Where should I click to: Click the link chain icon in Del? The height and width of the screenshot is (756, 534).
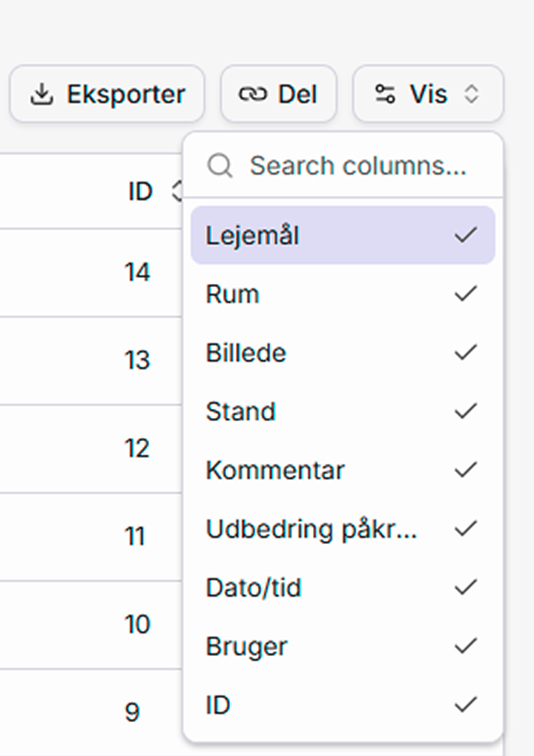coord(252,94)
